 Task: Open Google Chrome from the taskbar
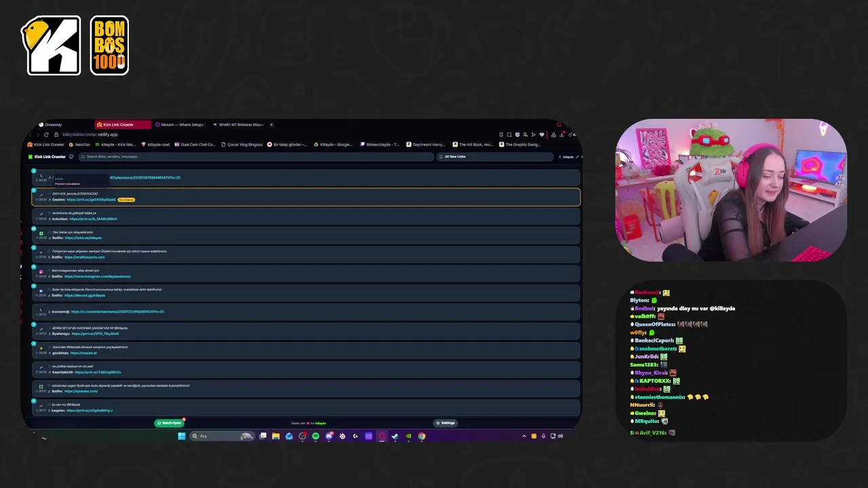(421, 436)
